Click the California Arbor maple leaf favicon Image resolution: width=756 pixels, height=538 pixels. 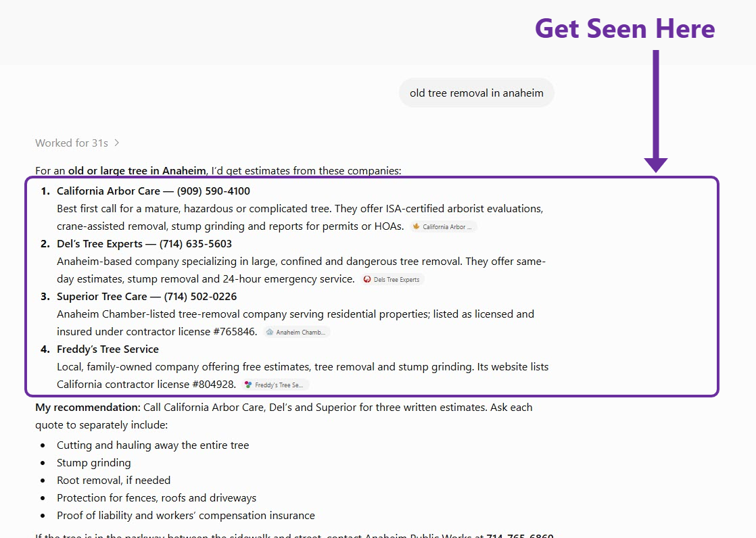pos(416,226)
